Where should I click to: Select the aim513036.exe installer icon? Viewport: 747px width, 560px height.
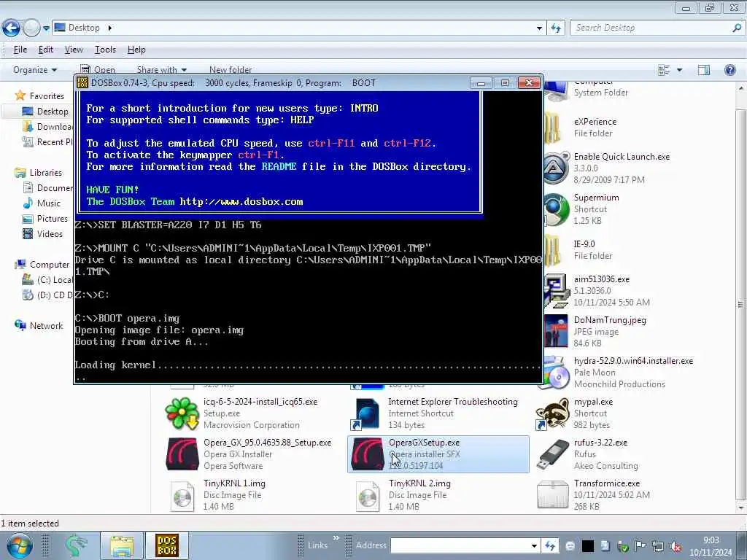point(556,290)
